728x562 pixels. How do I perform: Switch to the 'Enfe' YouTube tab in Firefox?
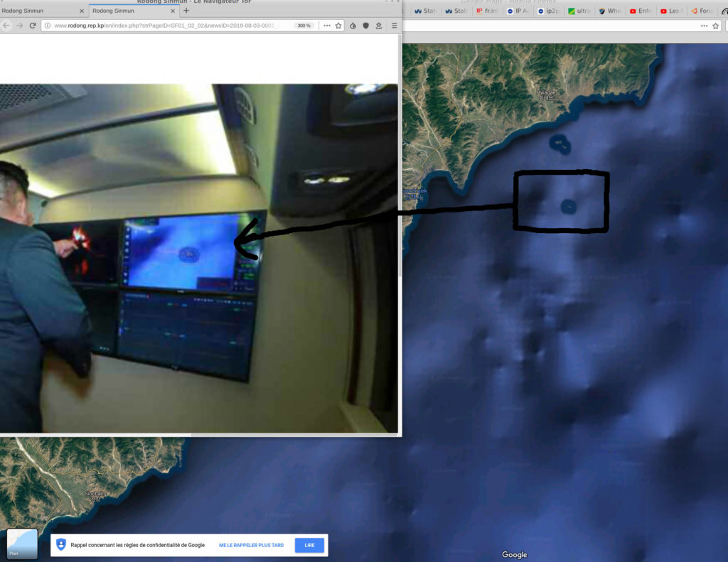pos(640,11)
